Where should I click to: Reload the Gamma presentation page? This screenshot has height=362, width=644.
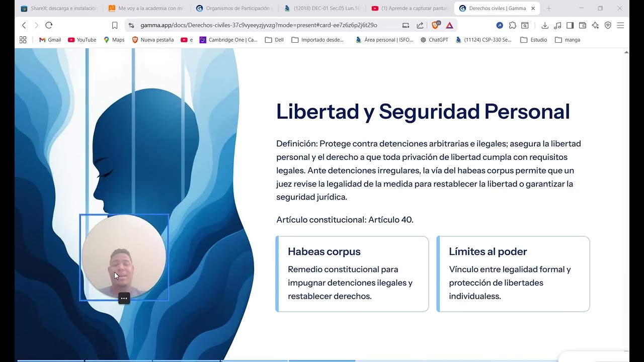[x=49, y=25]
